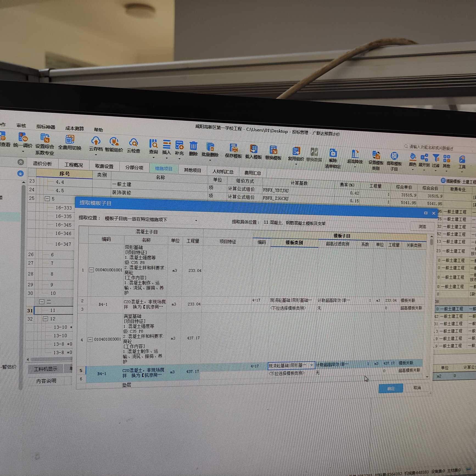This screenshot has width=476, height=476.
Task: Select tree row 13-10 *
Action: tap(63, 327)
